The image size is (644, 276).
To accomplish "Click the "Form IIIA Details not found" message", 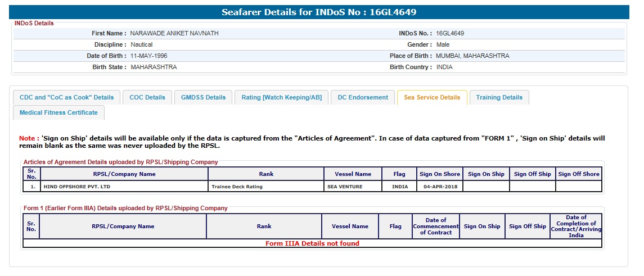I will [x=312, y=243].
